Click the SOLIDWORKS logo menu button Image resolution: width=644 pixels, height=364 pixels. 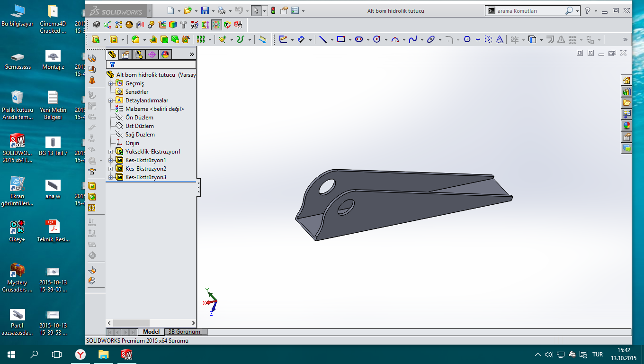tap(116, 11)
